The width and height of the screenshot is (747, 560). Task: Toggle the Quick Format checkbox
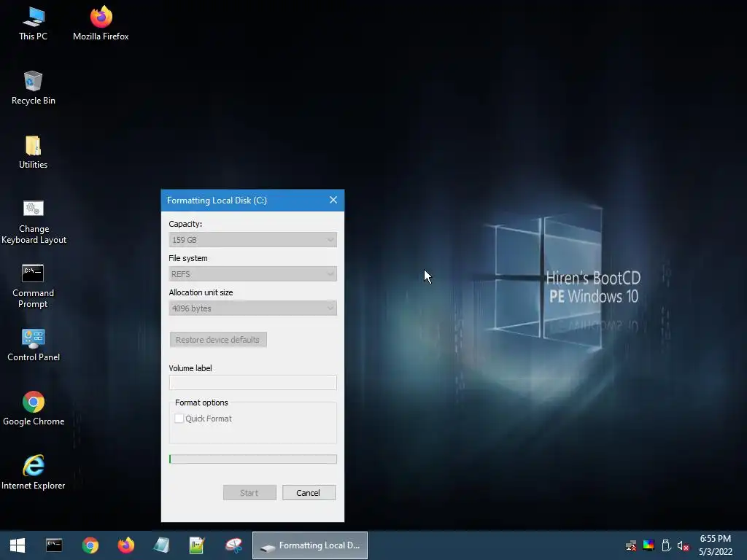(179, 419)
